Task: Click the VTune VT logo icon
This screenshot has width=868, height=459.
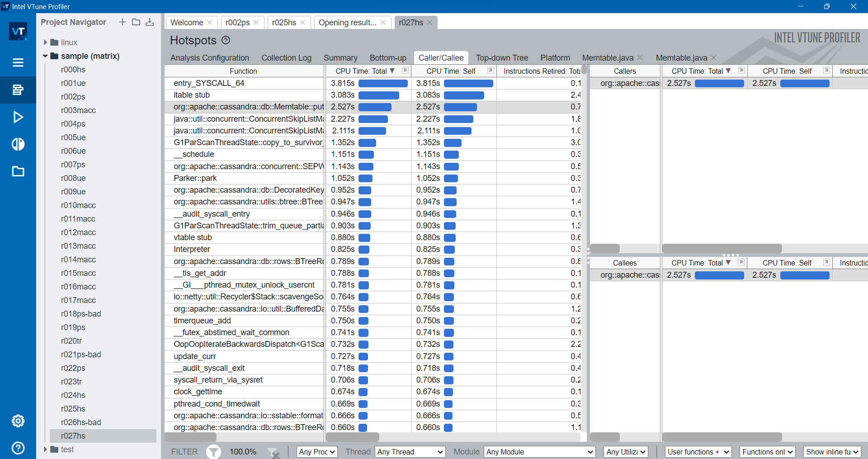Action: pos(18,31)
